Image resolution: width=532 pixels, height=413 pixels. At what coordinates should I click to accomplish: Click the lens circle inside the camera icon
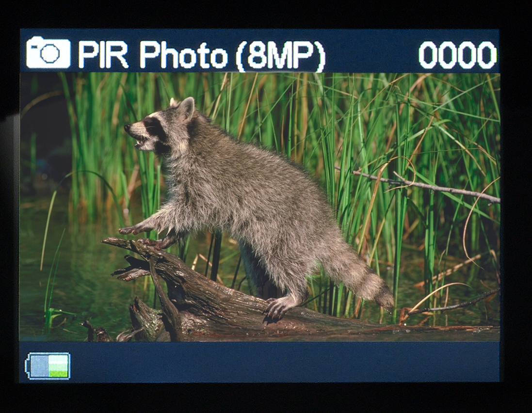click(49, 54)
